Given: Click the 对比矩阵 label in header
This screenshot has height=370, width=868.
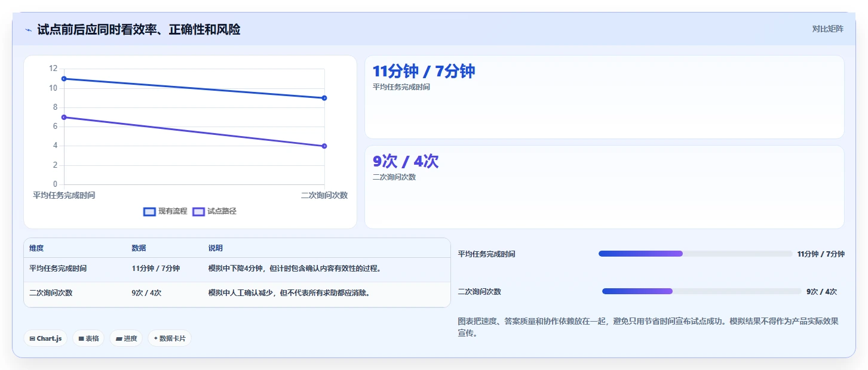Looking at the screenshot, I should (827, 29).
